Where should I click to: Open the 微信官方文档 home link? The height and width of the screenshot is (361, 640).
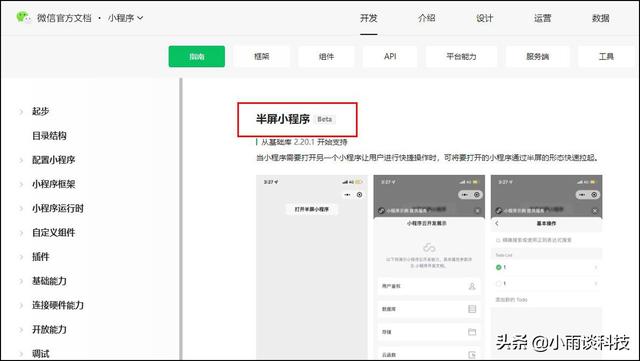[64, 18]
